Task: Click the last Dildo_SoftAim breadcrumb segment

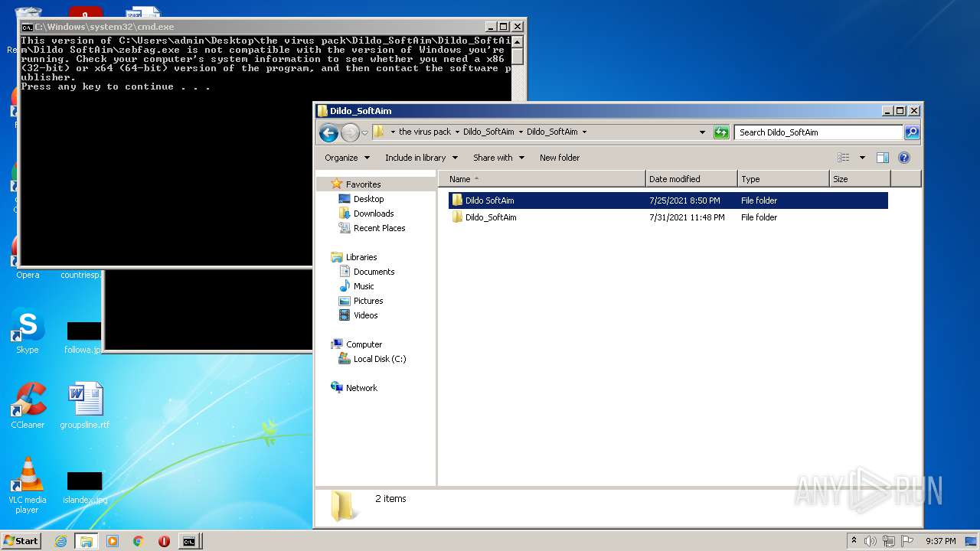Action: (552, 132)
